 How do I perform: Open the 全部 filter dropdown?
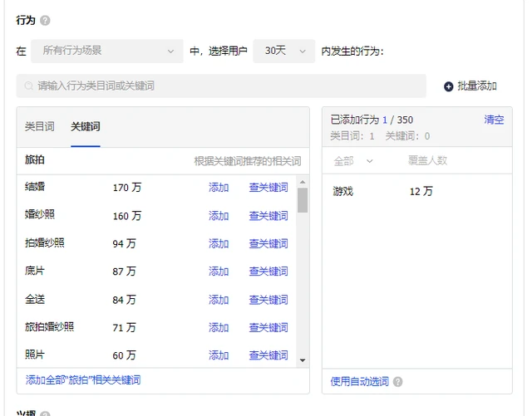click(x=353, y=160)
